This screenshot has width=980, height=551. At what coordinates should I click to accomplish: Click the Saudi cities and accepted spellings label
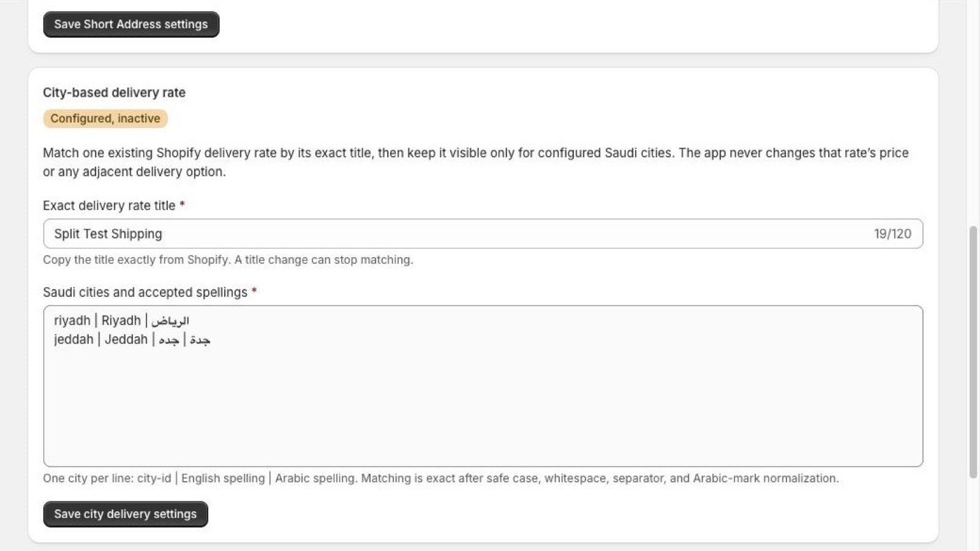145,293
